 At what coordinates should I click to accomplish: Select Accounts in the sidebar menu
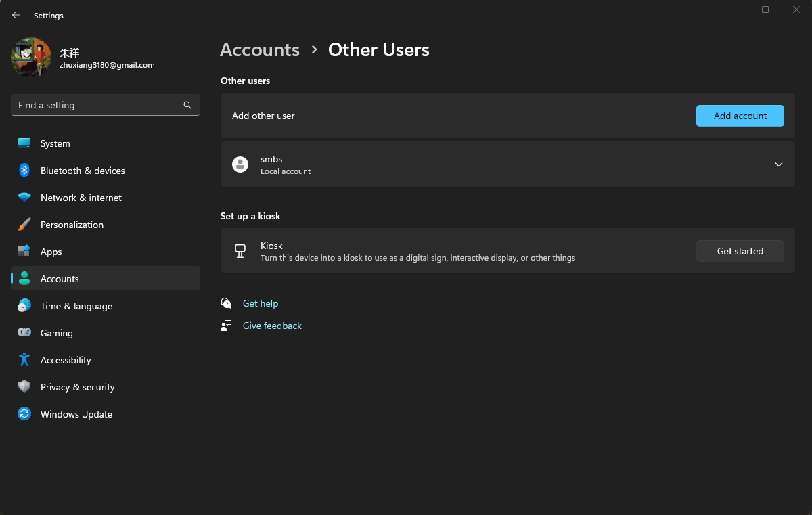pos(60,278)
